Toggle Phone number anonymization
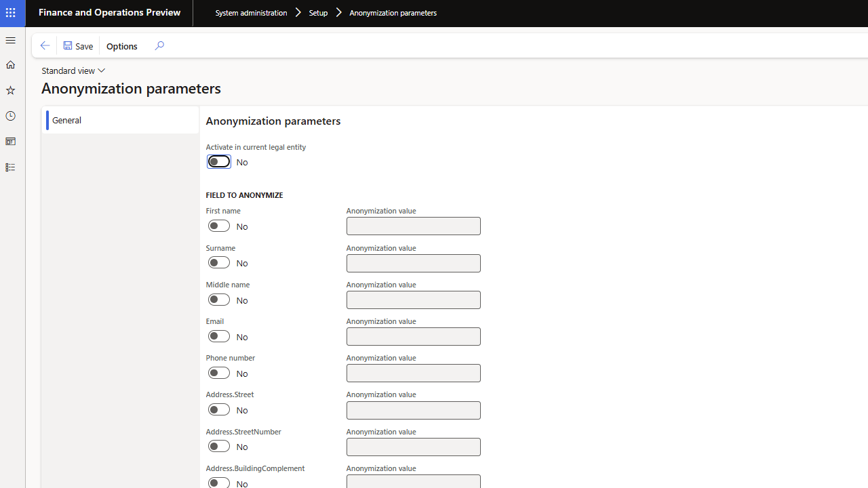The height and width of the screenshot is (488, 868). pos(218,372)
